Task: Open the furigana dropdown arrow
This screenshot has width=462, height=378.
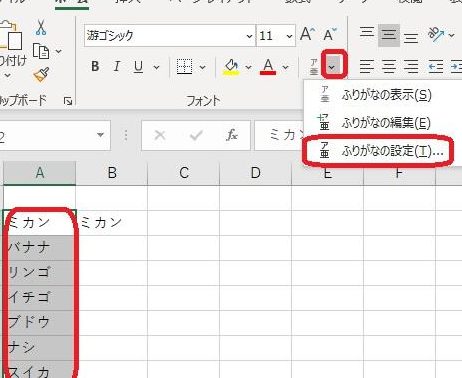Action: coord(332,67)
